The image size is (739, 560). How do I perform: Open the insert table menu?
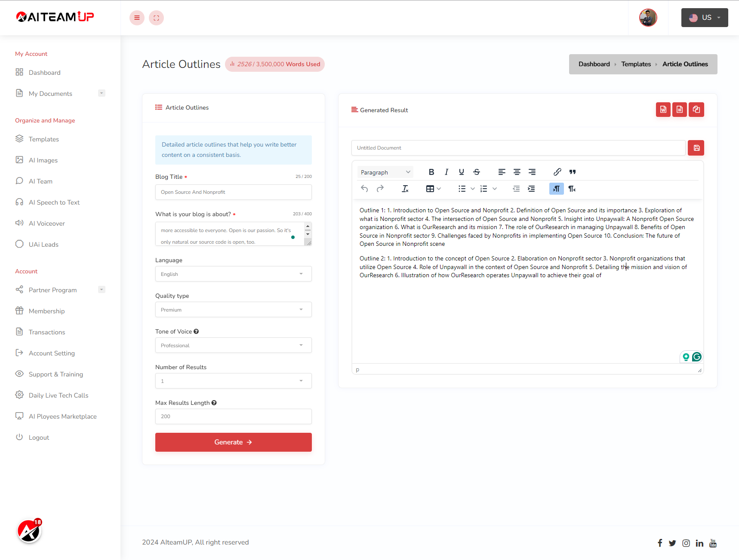coord(433,189)
